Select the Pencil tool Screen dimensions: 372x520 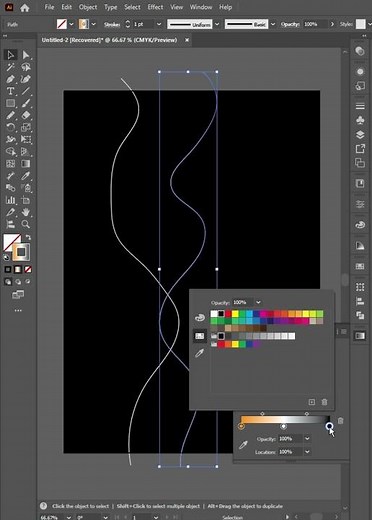(x=11, y=115)
